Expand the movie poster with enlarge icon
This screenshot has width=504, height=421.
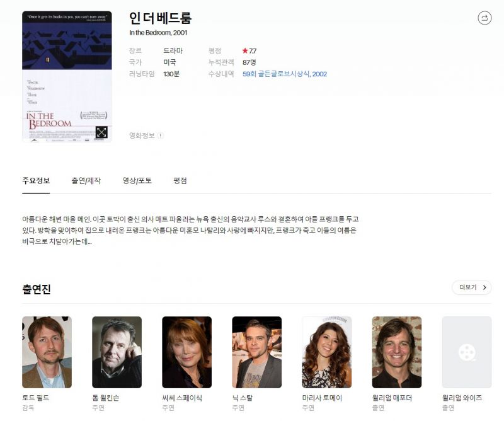click(x=101, y=132)
